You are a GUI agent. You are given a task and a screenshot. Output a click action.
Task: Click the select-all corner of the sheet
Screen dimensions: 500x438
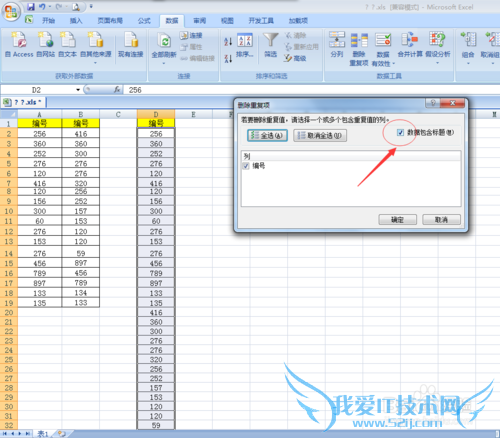(9, 114)
